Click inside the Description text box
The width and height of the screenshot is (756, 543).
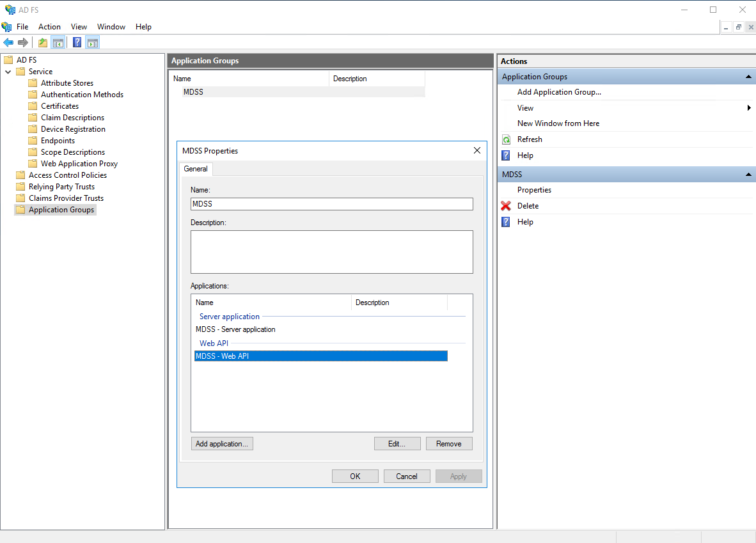click(332, 252)
